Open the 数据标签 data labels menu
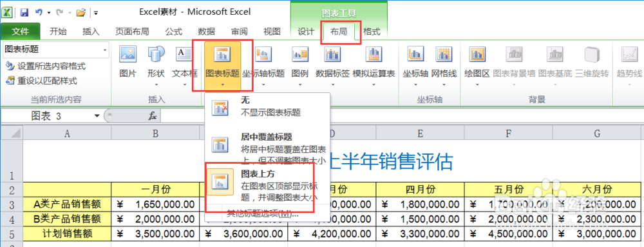644x247 pixels. [x=333, y=66]
